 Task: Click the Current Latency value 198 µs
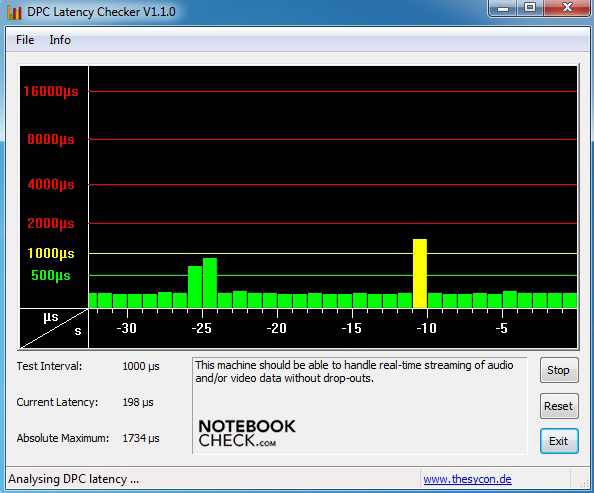(x=138, y=402)
